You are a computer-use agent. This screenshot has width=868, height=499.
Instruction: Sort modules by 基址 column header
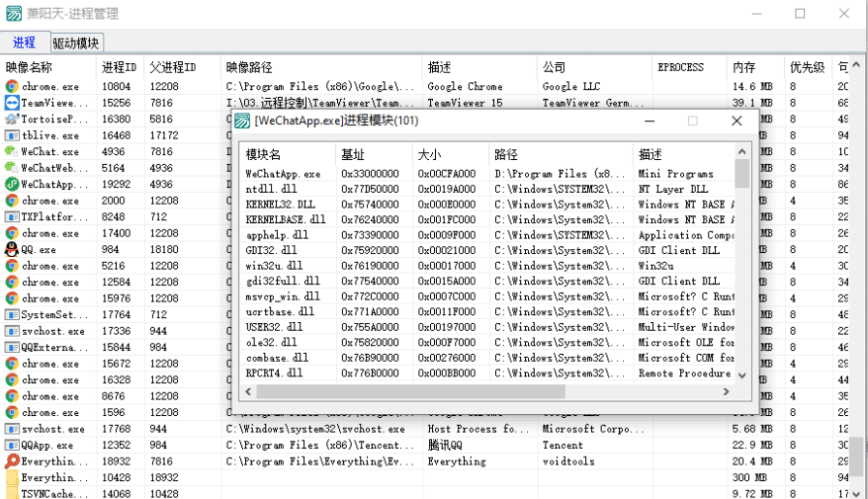coord(374,155)
